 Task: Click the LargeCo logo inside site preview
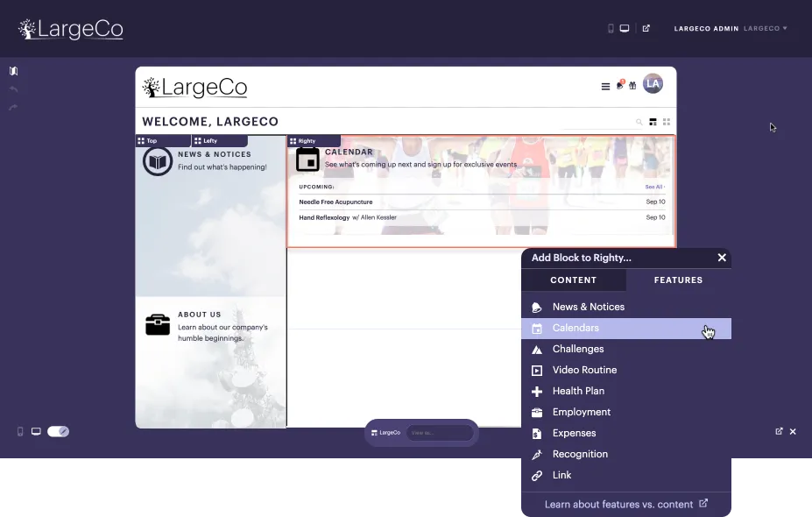(x=195, y=88)
